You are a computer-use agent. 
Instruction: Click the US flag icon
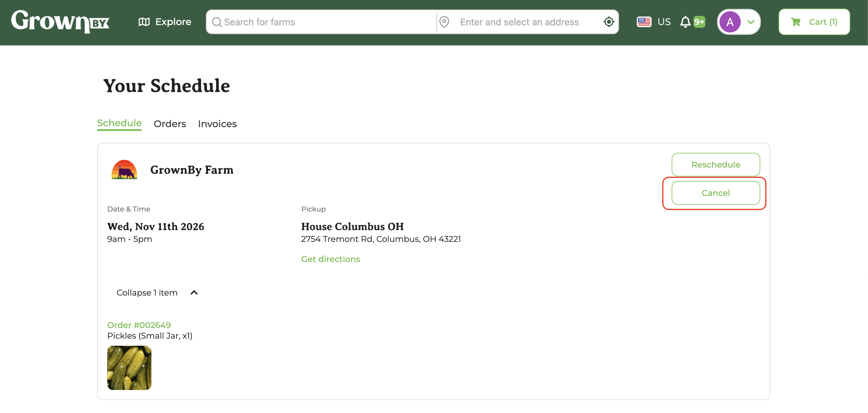644,22
